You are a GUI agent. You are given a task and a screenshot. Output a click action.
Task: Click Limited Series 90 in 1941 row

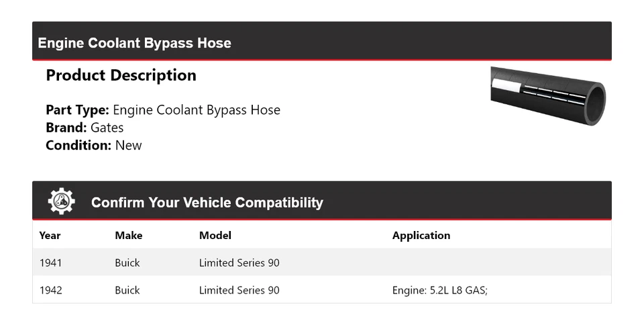(239, 263)
